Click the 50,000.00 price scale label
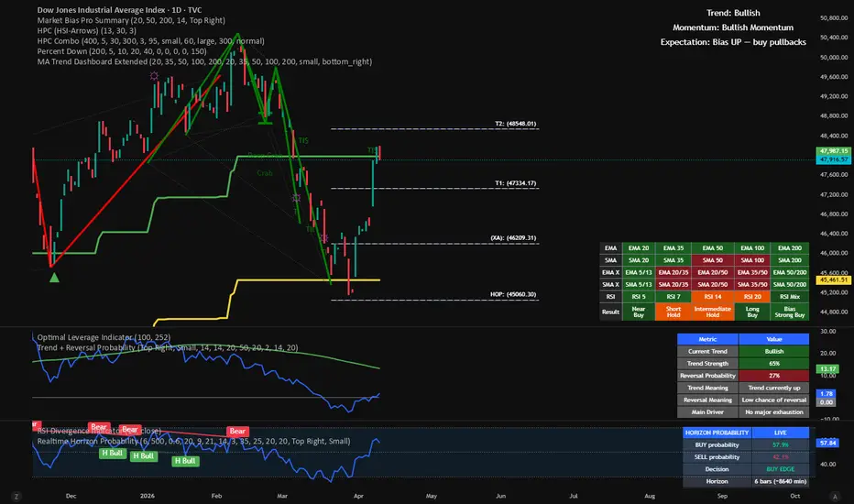The height and width of the screenshot is (504, 854). coord(834,57)
